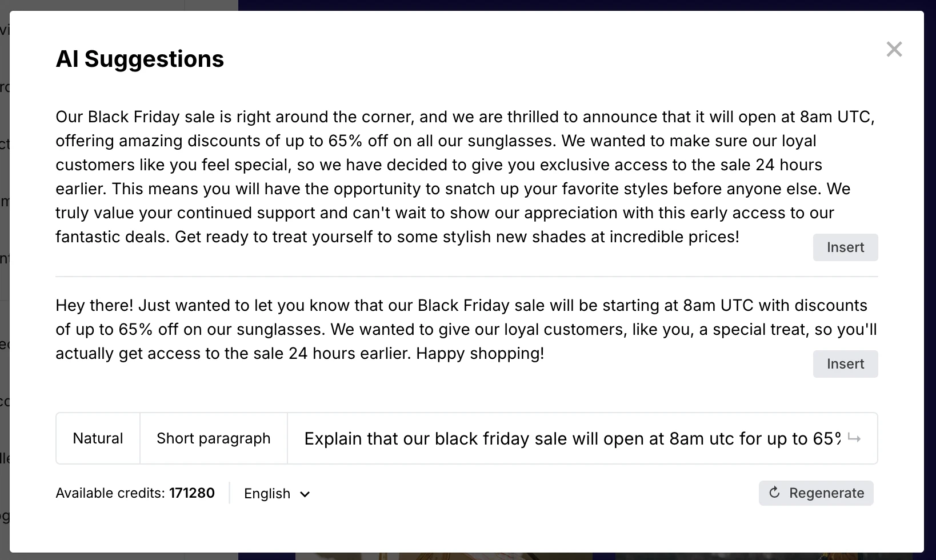Regenerate the AI suggestions
Image resolution: width=936 pixels, height=560 pixels.
816,493
